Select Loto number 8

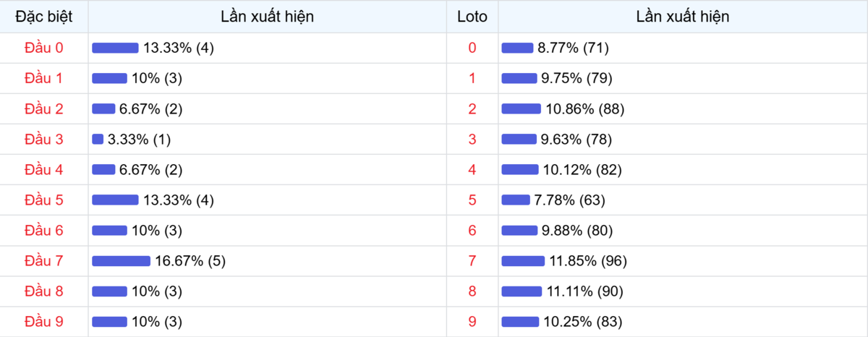pos(472,291)
